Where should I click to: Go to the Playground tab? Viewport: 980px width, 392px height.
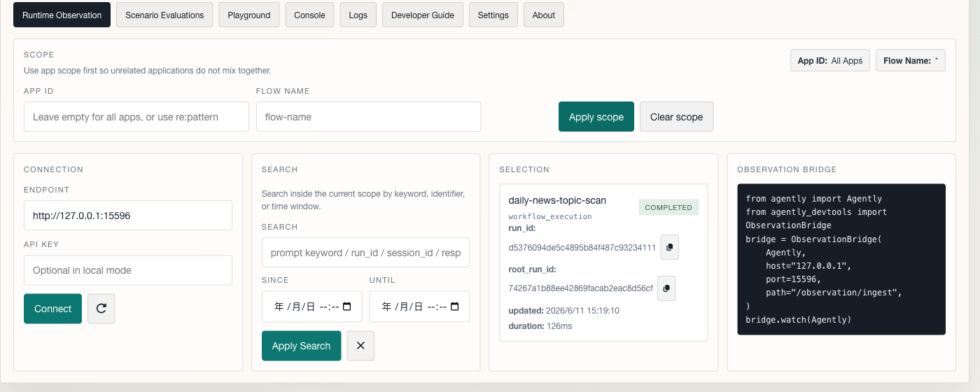(x=249, y=15)
